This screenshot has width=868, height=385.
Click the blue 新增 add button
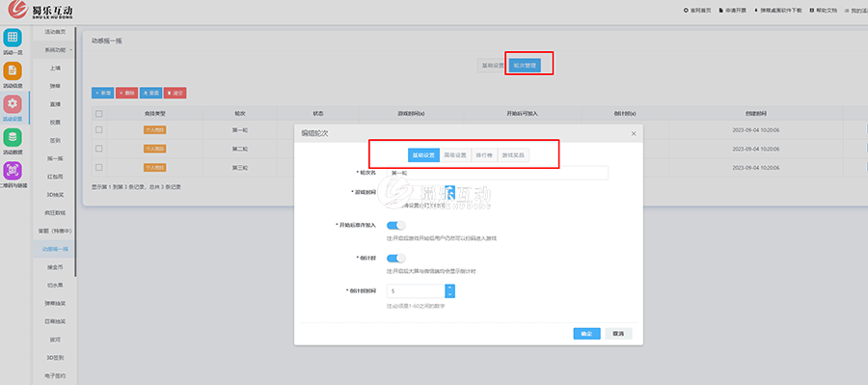[103, 93]
